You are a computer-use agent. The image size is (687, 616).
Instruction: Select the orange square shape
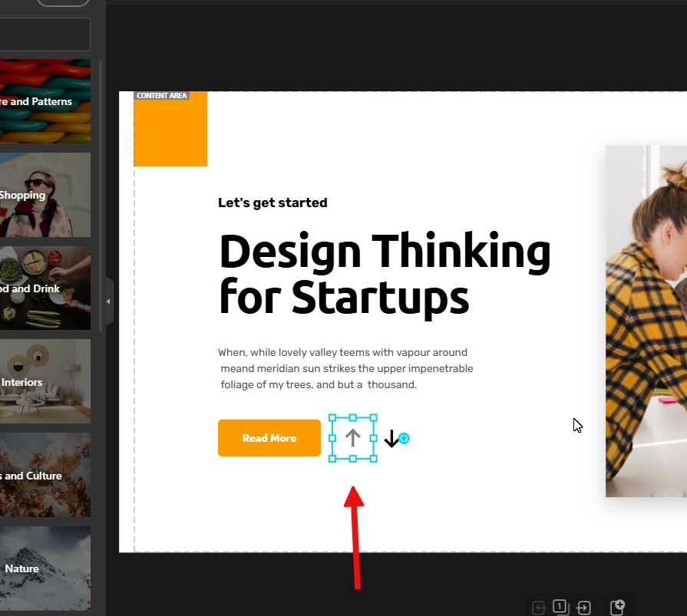pyautogui.click(x=170, y=129)
